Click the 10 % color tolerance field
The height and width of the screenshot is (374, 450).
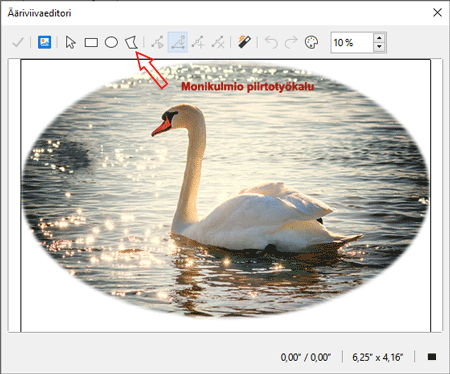click(352, 43)
